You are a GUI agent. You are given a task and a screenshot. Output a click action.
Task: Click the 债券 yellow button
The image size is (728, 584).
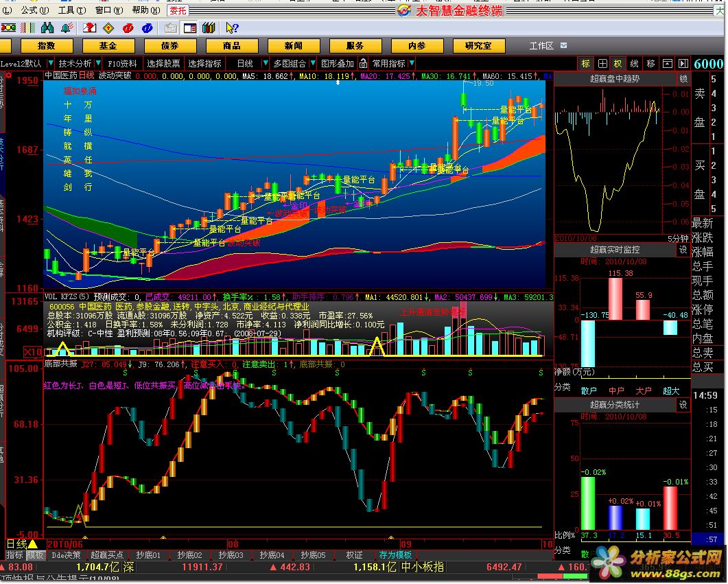[x=170, y=46]
